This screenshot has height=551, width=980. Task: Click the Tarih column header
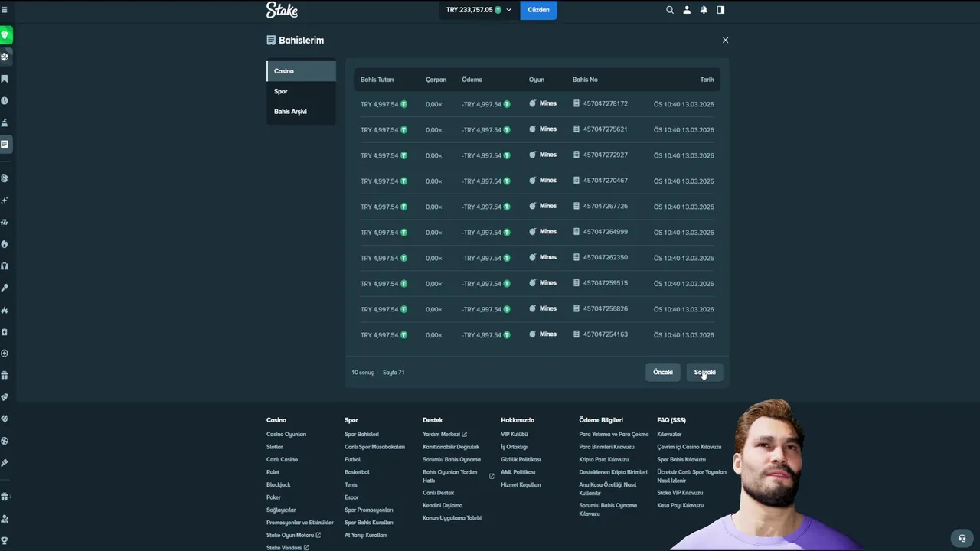pyautogui.click(x=707, y=80)
